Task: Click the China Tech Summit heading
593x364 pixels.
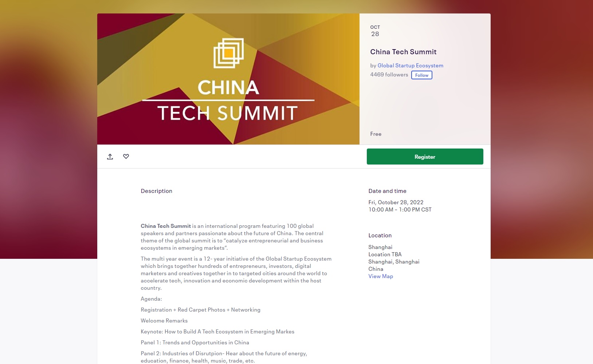Action: (x=403, y=52)
